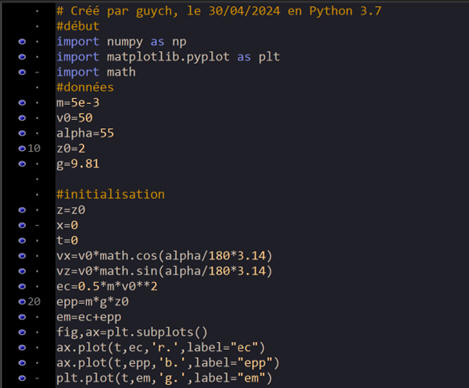Click the 'vz=v0*math.sin(alpha/180*3.14)' line

[x=164, y=271]
